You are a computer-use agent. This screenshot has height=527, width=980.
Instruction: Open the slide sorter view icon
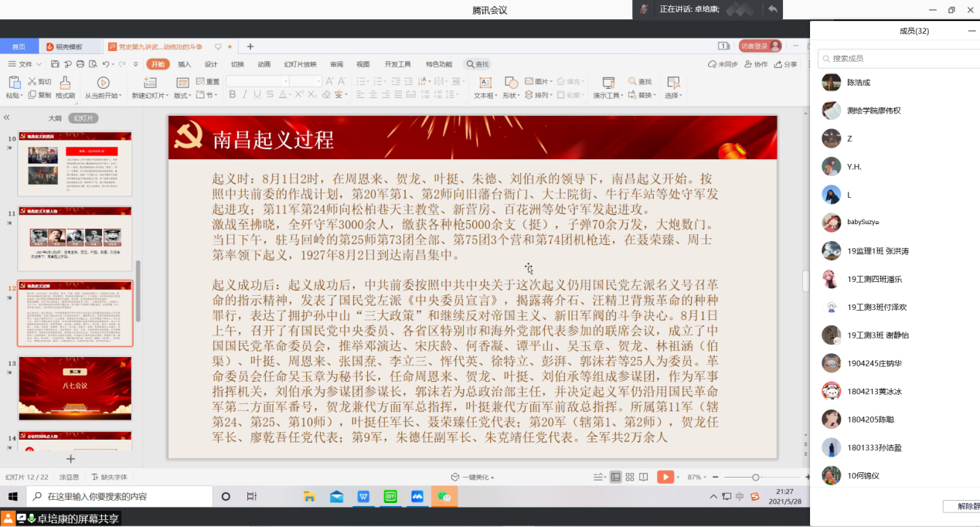pos(631,477)
